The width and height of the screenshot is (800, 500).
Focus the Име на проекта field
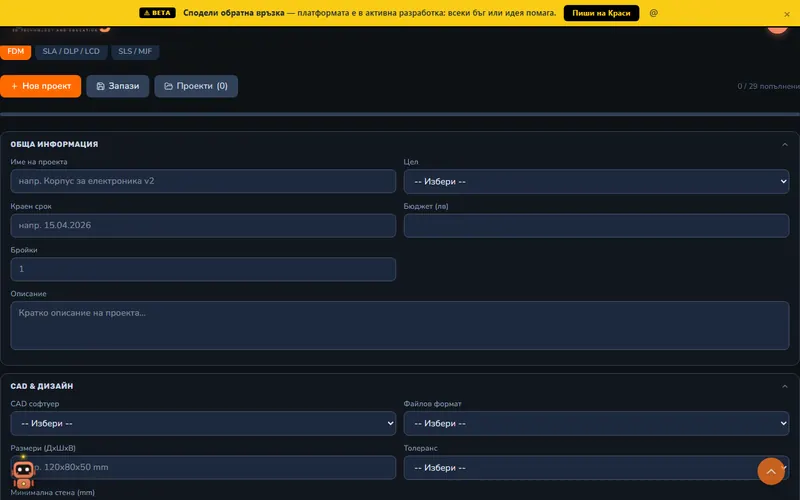click(203, 181)
